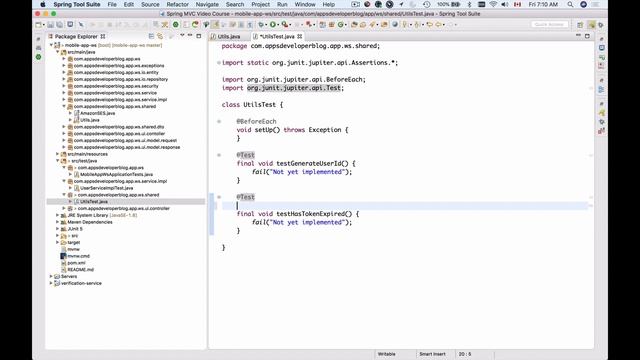Click the Quick Access search field
Image resolution: width=640 pixels, height=360 pixels.
coord(549,24)
